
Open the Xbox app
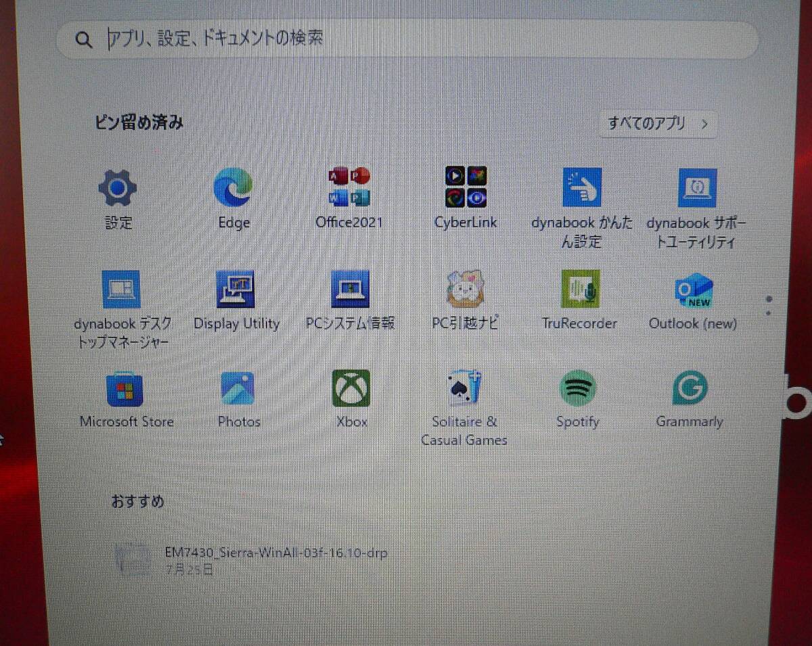[351, 388]
